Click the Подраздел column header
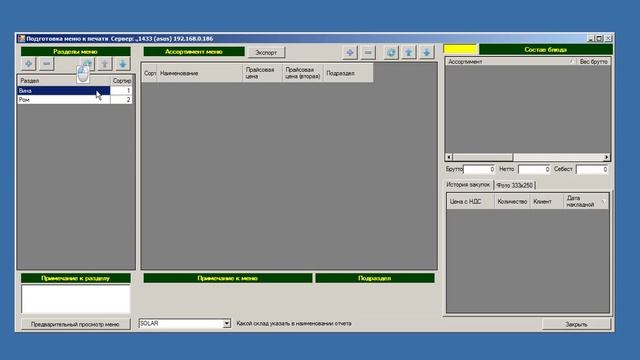This screenshot has width=640, height=360. click(x=348, y=73)
